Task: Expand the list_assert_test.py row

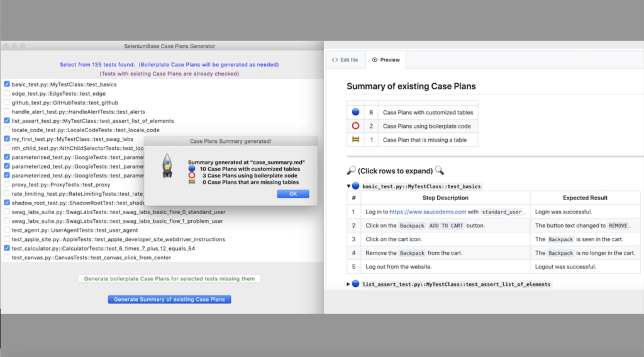Action: (x=348, y=284)
